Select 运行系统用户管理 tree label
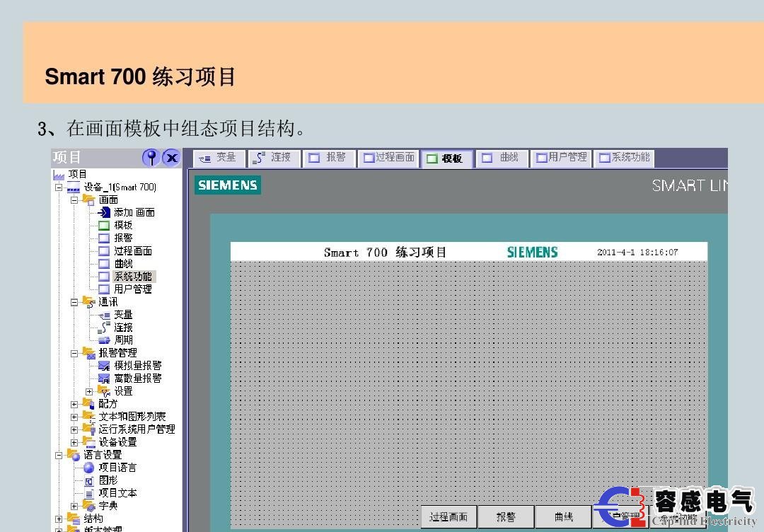The height and width of the screenshot is (532, 764). point(137,429)
